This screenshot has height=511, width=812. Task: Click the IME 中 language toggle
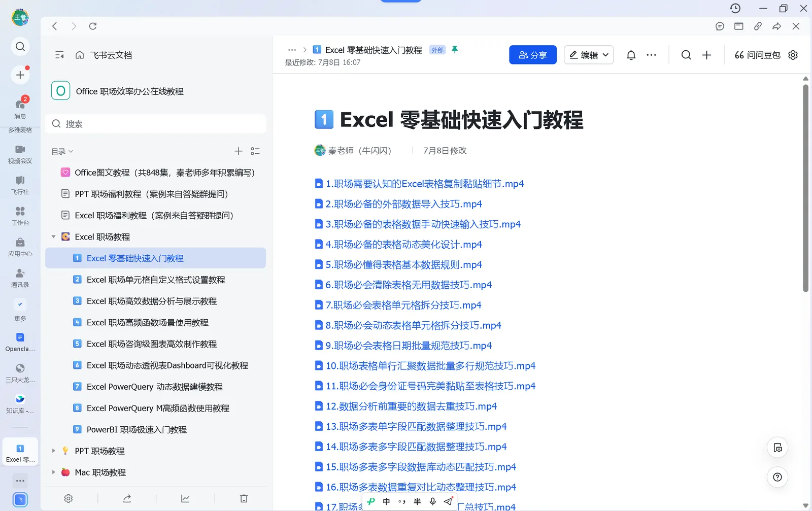pyautogui.click(x=386, y=501)
